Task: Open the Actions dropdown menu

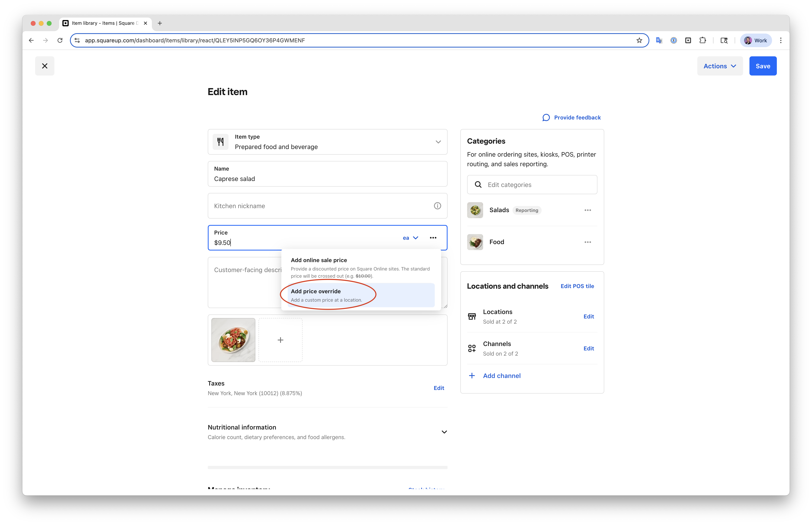Action: pos(720,66)
